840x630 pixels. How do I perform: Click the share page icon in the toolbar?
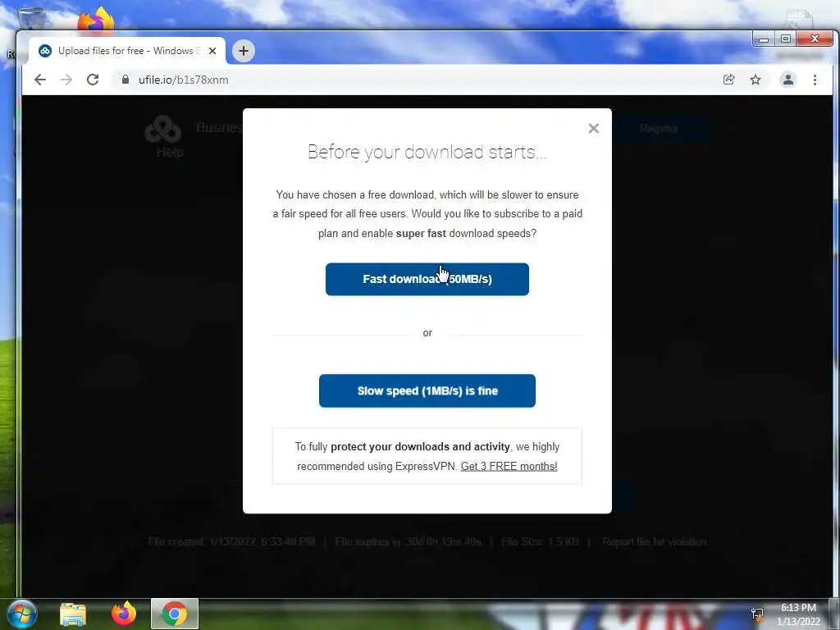coord(728,80)
